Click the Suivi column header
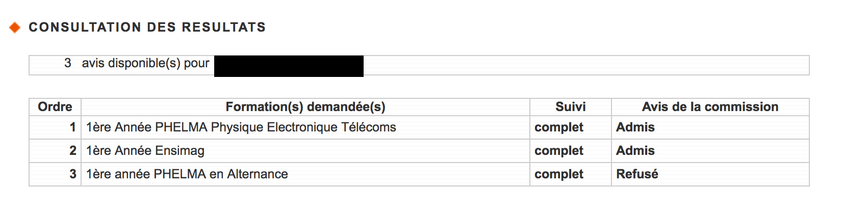 point(570,107)
